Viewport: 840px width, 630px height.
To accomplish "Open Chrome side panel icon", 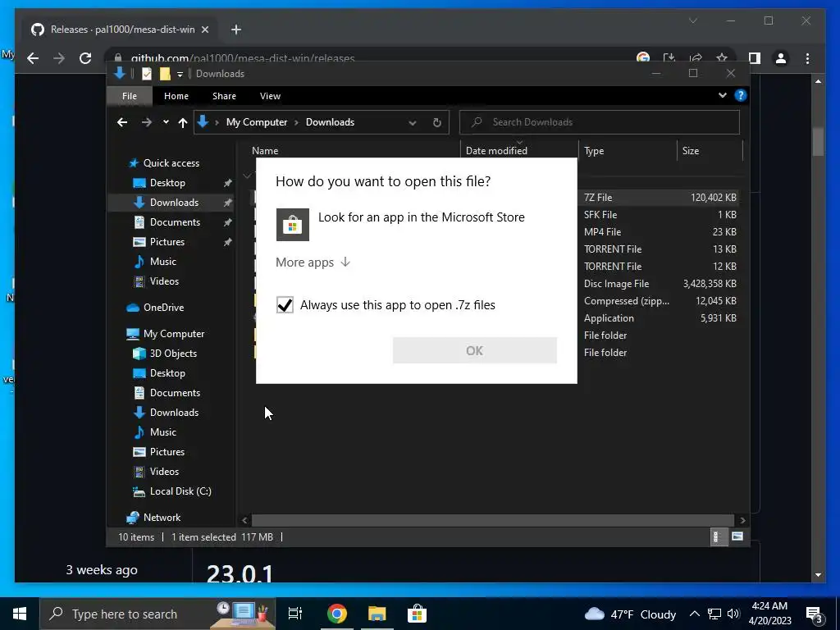I will tap(755, 58).
